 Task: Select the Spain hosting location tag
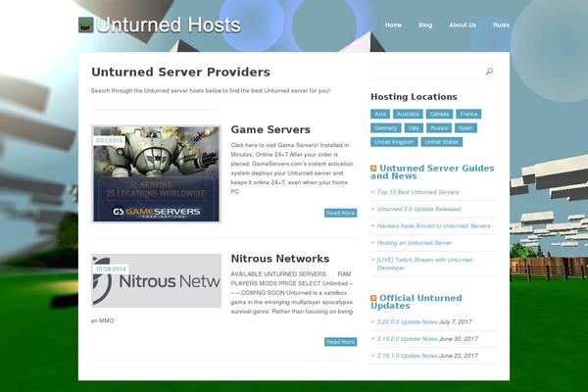click(465, 128)
